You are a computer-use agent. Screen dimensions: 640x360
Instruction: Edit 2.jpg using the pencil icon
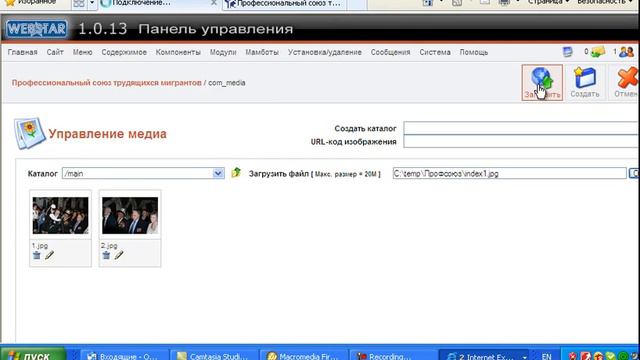pyautogui.click(x=119, y=255)
